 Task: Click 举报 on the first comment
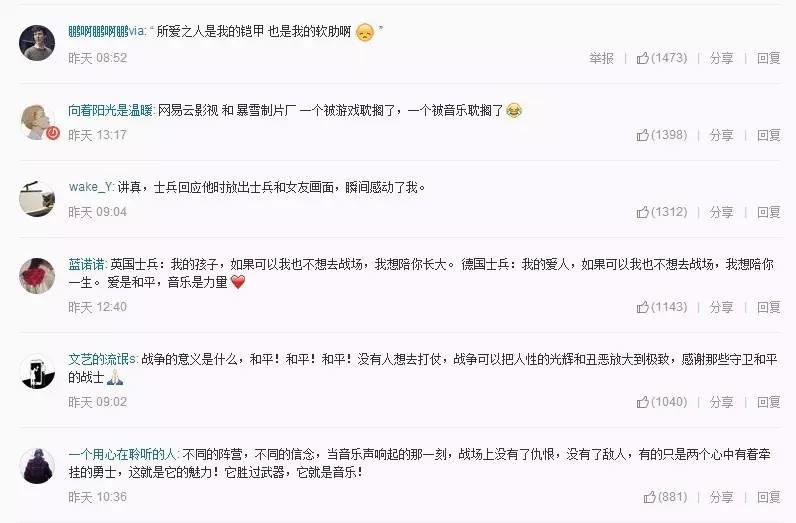click(x=602, y=58)
